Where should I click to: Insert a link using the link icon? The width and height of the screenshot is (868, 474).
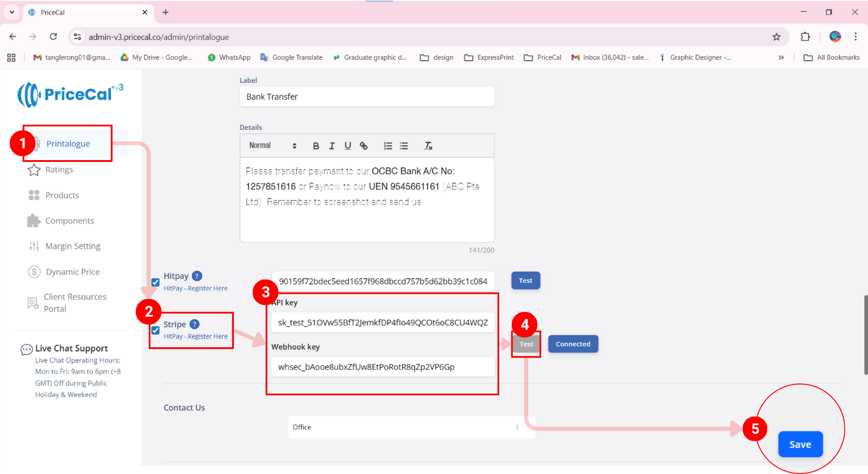[363, 146]
